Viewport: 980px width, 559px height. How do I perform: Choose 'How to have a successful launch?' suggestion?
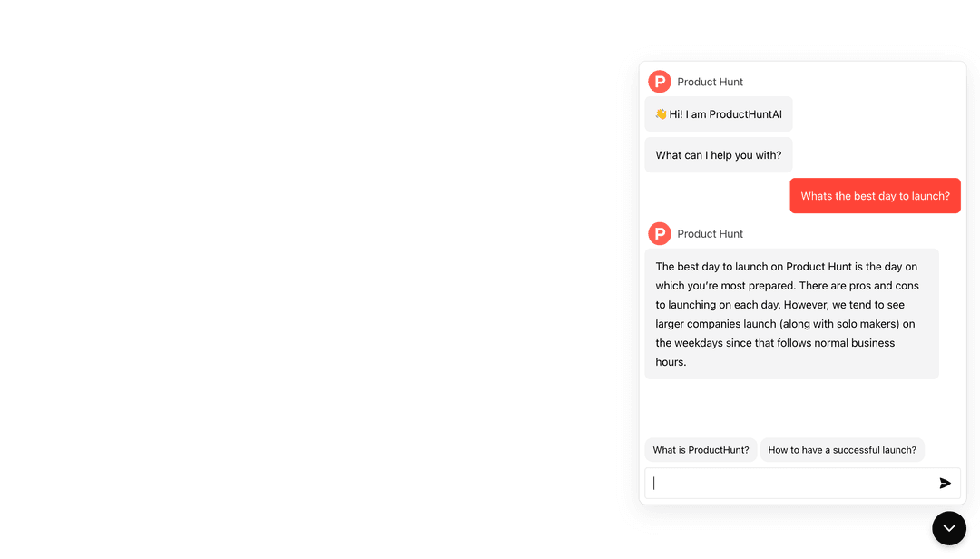(x=842, y=449)
